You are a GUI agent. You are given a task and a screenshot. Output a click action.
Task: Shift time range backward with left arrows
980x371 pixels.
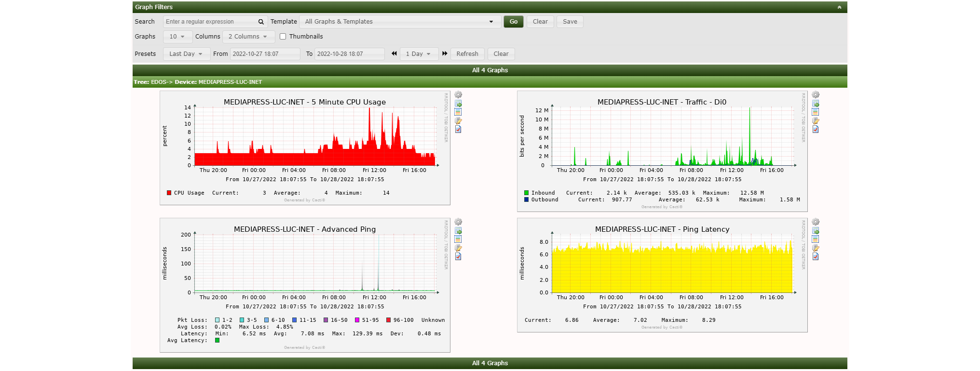(x=394, y=53)
